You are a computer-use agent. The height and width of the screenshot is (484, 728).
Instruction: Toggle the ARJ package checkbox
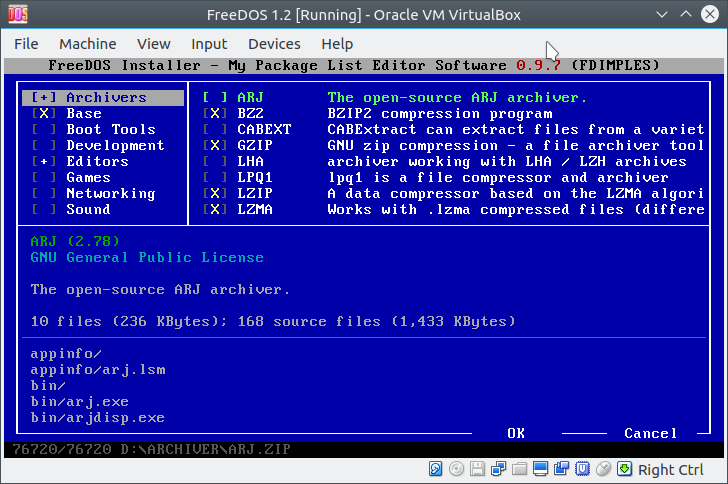[x=215, y=97]
